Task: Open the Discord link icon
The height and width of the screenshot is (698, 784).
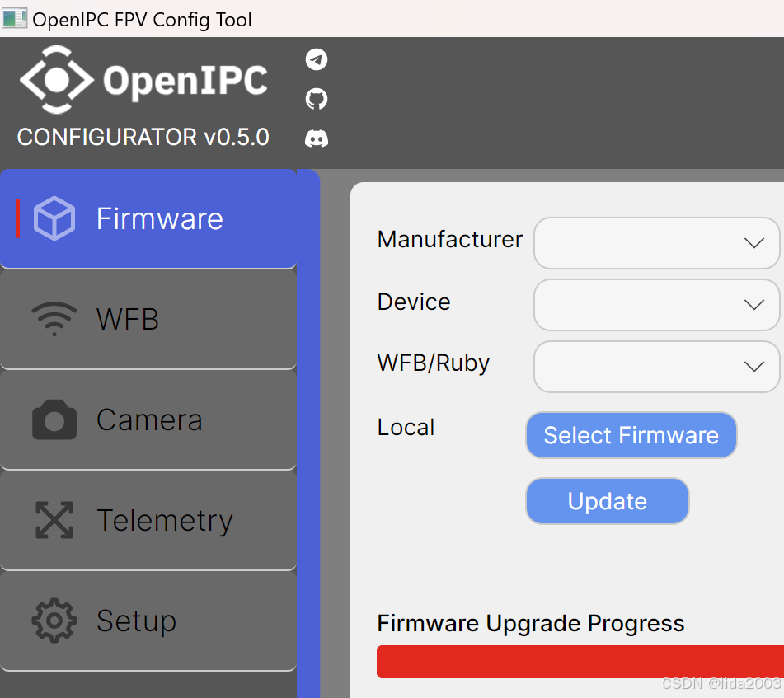Action: click(317, 138)
